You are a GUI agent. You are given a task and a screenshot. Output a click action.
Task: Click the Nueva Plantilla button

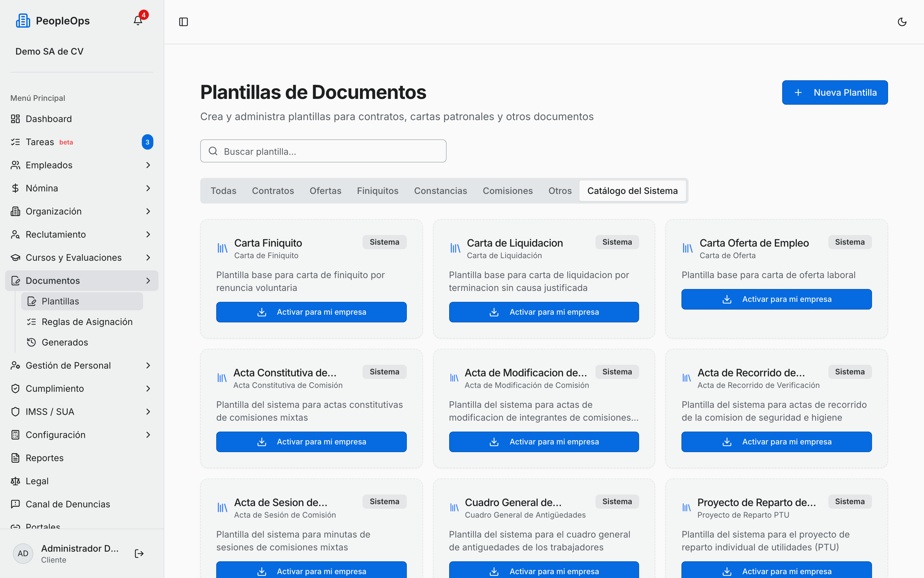(x=835, y=92)
